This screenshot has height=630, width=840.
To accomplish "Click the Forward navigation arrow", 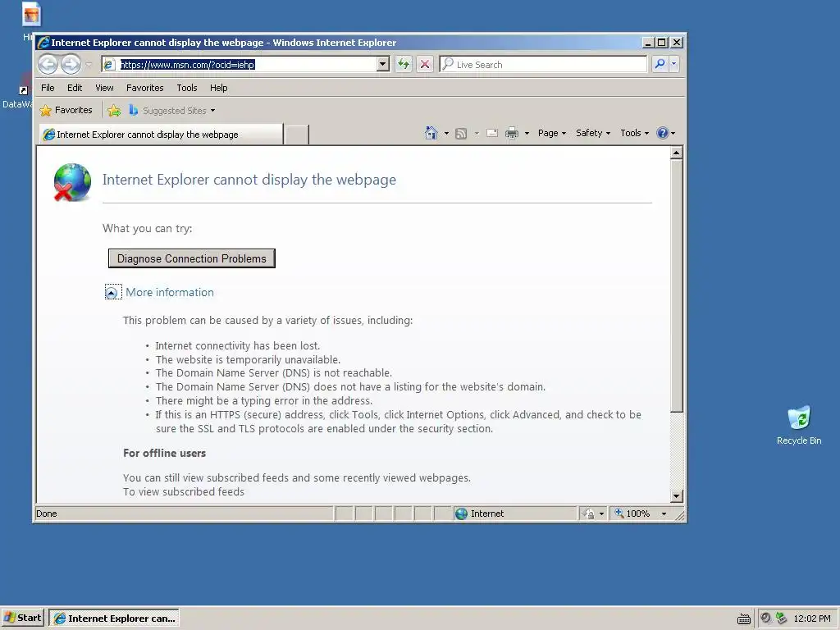I will click(71, 65).
